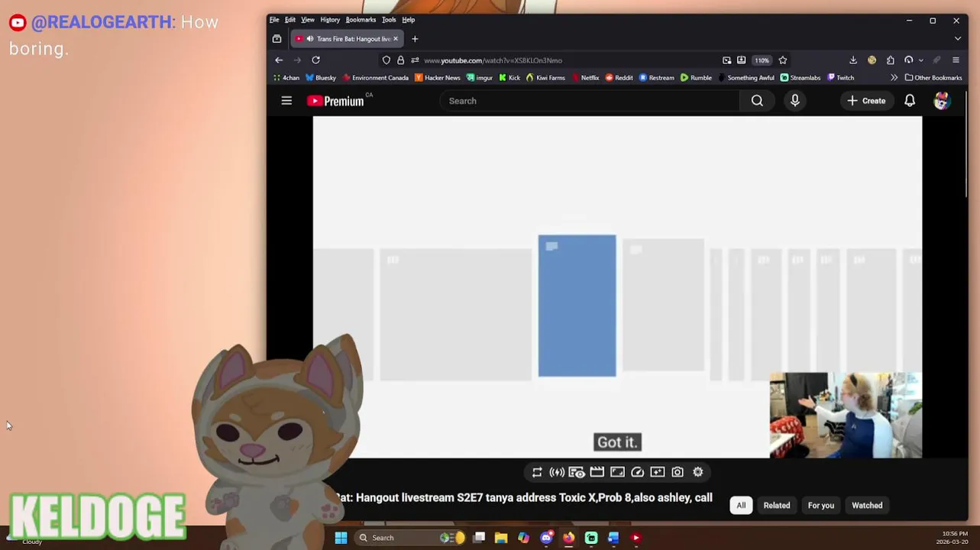This screenshot has height=550, width=980.
Task: Open the Bluesky bookmark
Action: [x=321, y=78]
